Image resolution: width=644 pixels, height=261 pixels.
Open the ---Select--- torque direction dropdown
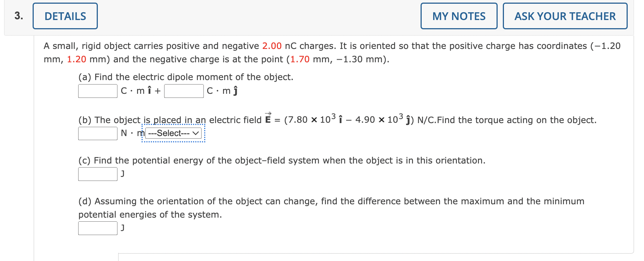click(x=173, y=133)
